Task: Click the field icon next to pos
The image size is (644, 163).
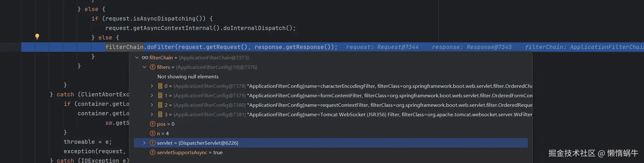Action: (x=153, y=124)
